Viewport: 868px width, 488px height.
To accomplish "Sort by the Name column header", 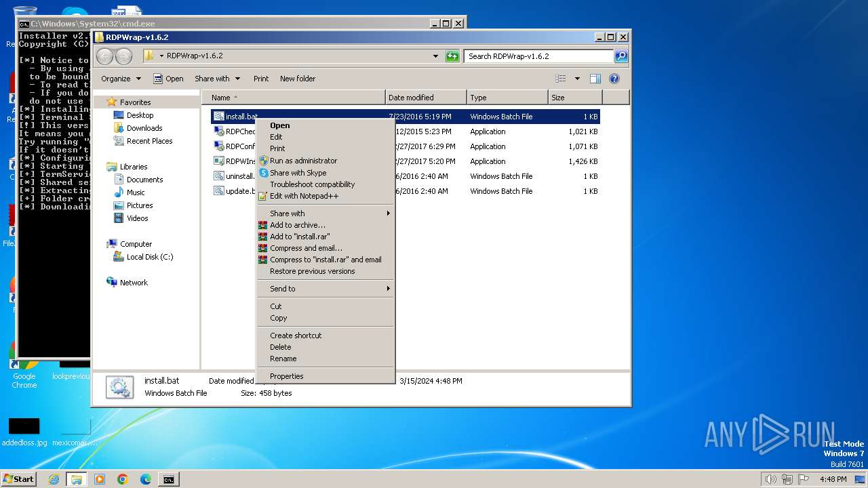I will 293,98.
